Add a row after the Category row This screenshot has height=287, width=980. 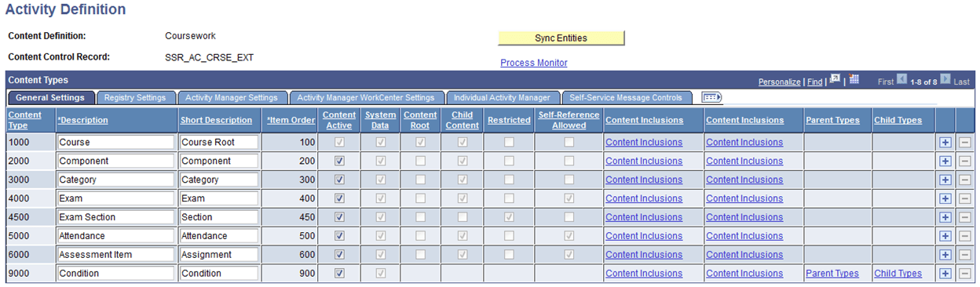click(x=945, y=180)
